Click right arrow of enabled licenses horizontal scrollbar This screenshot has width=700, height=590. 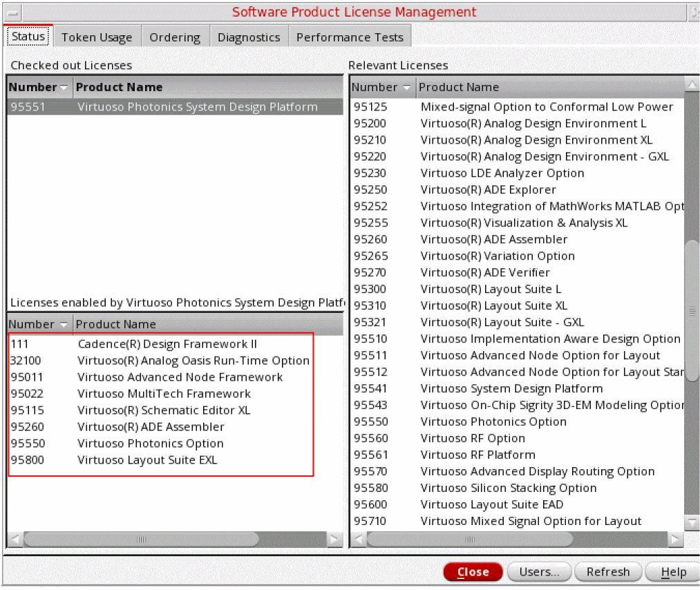click(334, 539)
